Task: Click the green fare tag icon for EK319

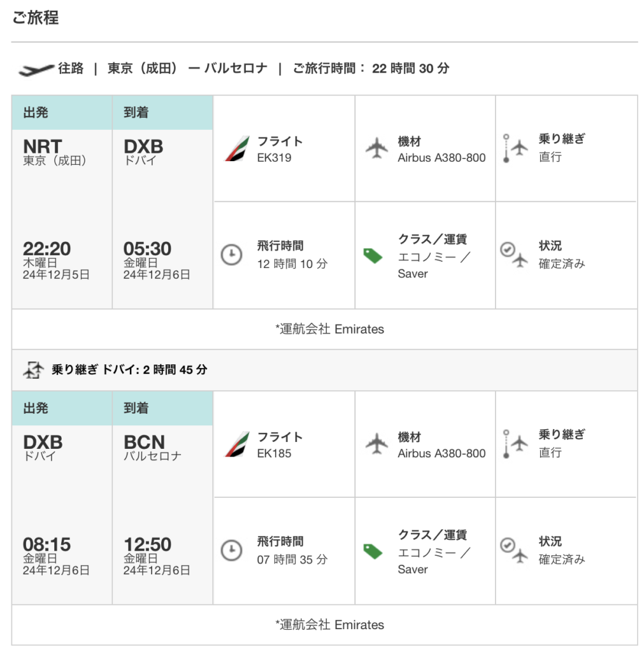Action: pos(373,255)
